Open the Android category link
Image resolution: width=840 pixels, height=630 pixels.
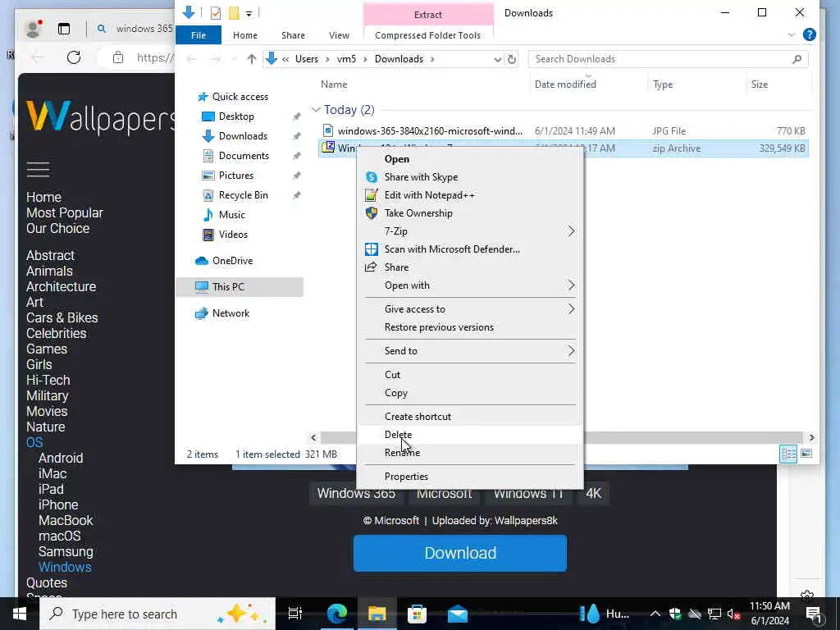click(61, 458)
